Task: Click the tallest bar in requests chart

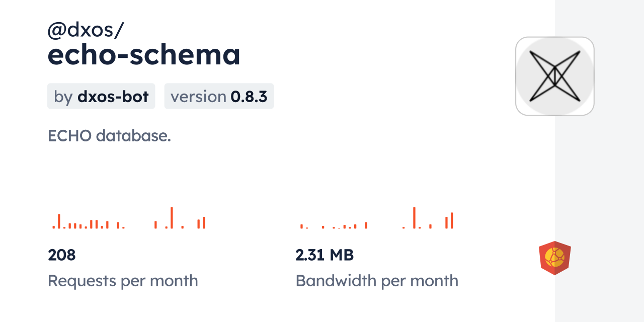Action: coord(172,218)
